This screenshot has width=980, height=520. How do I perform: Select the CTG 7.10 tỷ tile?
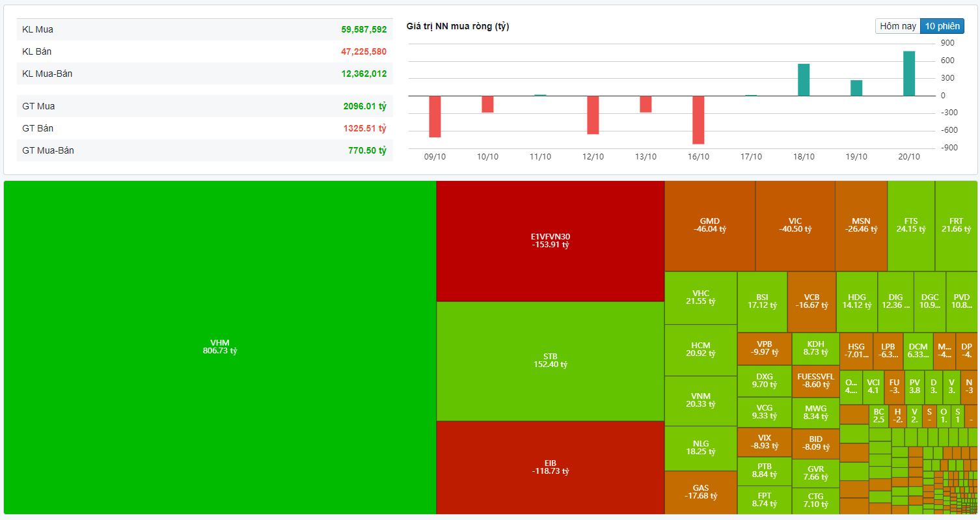point(815,501)
